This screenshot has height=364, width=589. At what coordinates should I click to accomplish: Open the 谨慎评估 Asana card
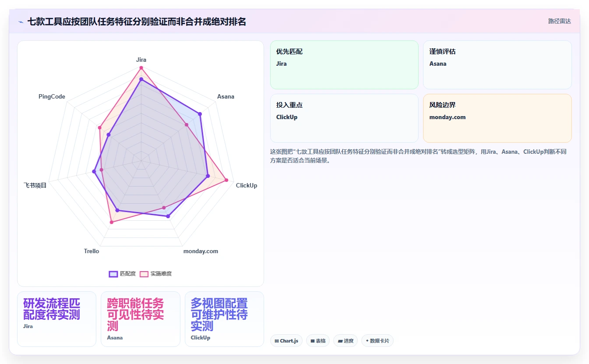click(497, 65)
